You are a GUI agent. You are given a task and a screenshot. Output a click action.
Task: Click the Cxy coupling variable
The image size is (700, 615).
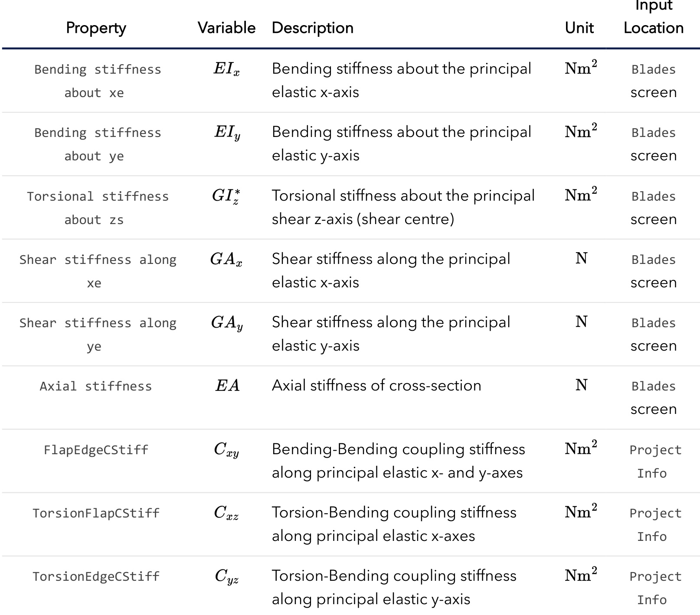(226, 449)
